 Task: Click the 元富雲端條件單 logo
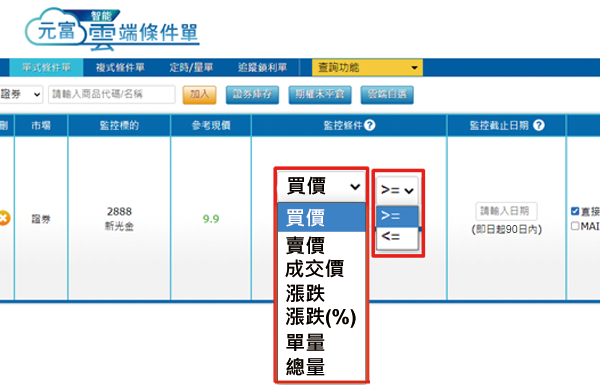[x=112, y=29]
